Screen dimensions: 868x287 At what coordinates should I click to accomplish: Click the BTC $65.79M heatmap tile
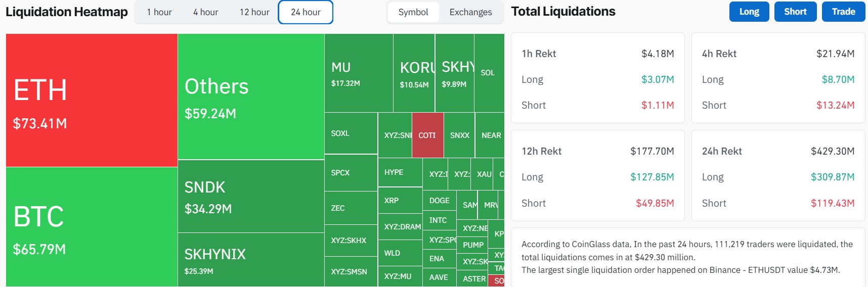point(92,227)
